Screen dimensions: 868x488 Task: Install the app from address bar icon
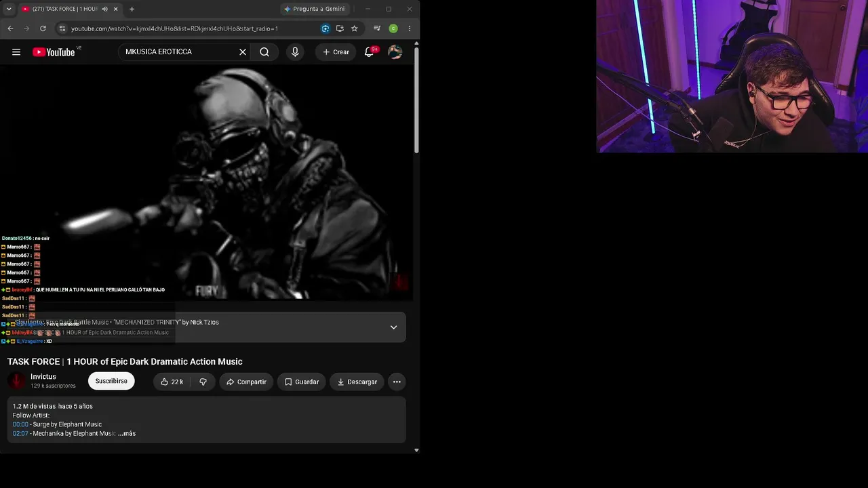tap(340, 28)
